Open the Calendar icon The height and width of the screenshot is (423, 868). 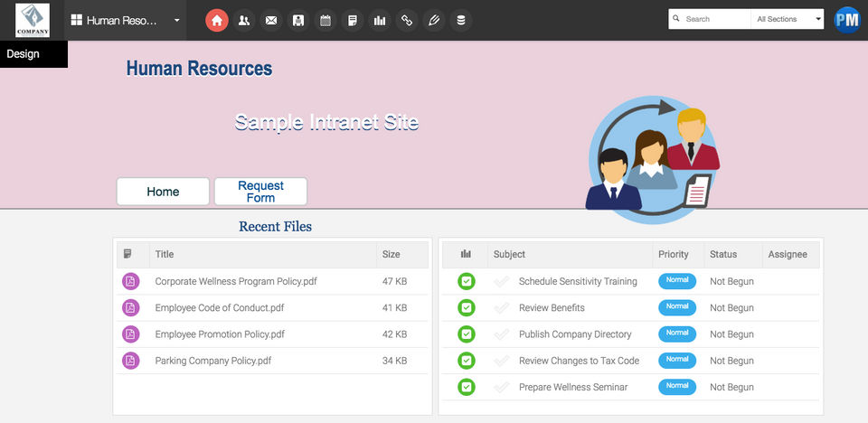coord(325,21)
